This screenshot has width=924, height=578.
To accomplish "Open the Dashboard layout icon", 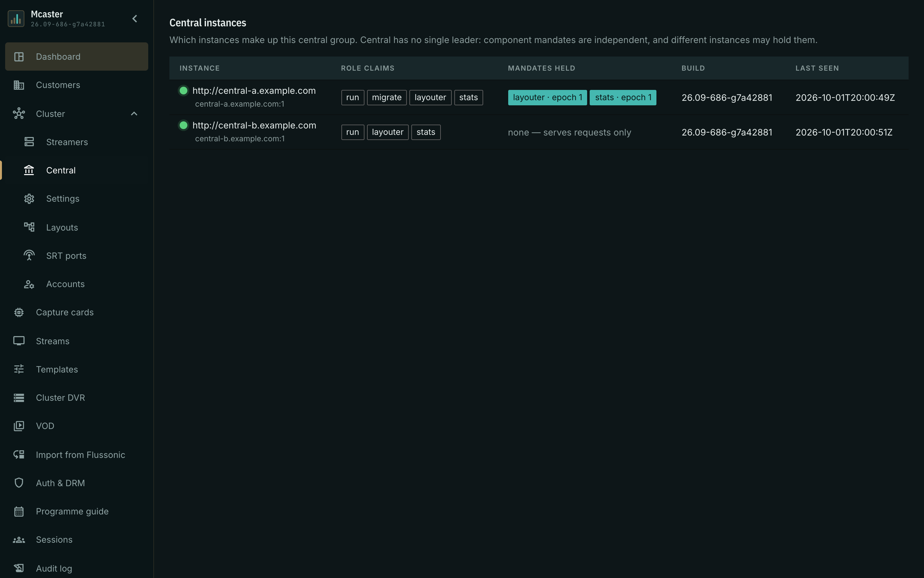I will [19, 57].
